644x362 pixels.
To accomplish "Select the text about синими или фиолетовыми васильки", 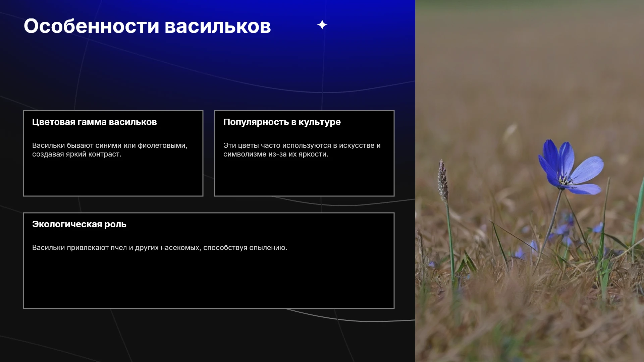I will (110, 150).
